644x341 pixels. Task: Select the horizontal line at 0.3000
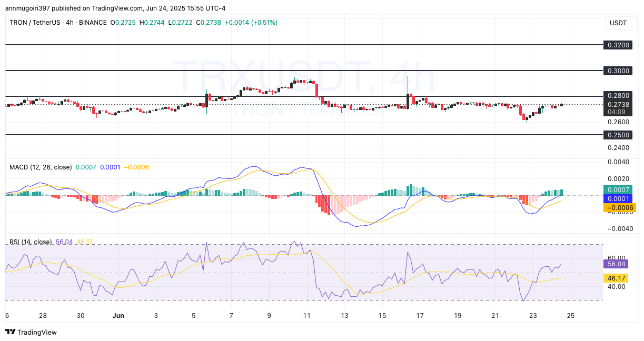(304, 70)
